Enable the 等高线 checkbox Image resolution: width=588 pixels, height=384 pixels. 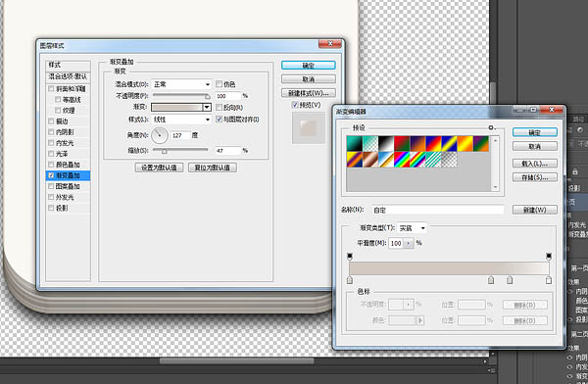coord(58,99)
